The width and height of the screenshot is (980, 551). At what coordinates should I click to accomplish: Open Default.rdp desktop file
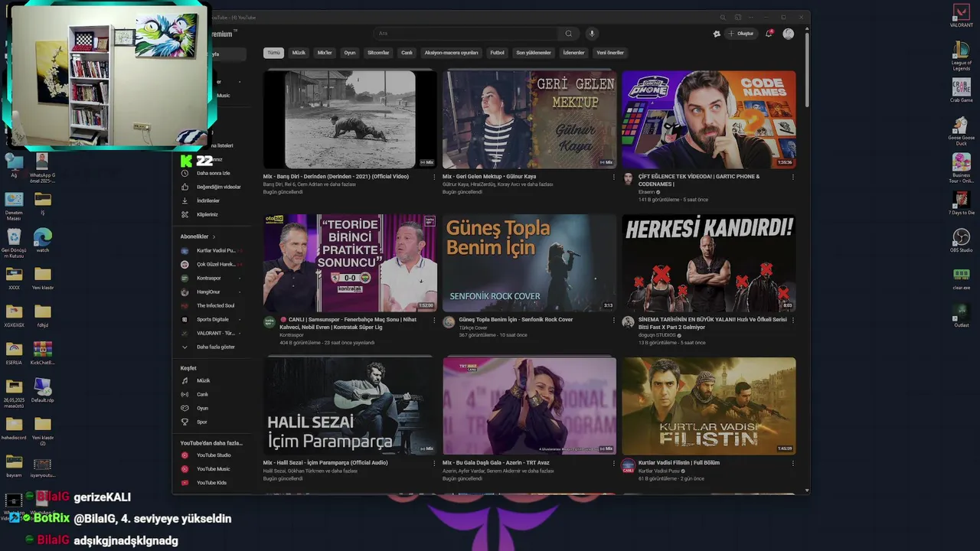(43, 390)
